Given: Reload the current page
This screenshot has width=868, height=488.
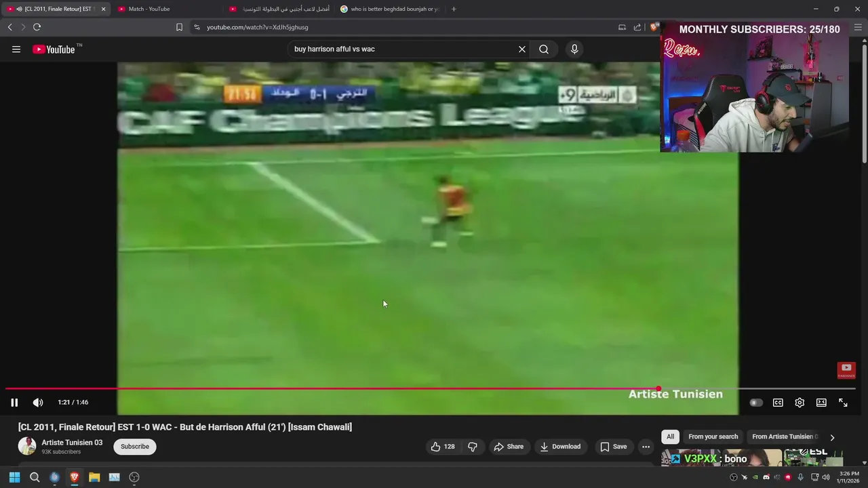Looking at the screenshot, I should point(37,27).
